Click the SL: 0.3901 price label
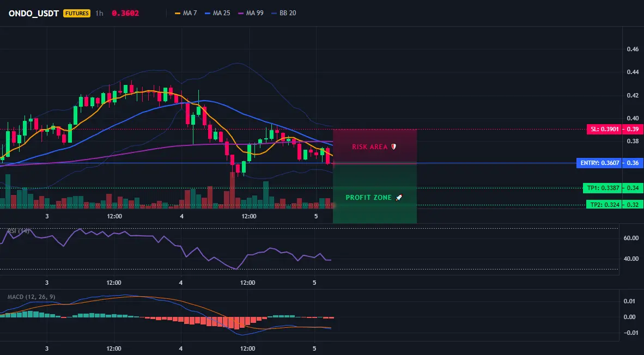This screenshot has width=644, height=355. pyautogui.click(x=603, y=129)
